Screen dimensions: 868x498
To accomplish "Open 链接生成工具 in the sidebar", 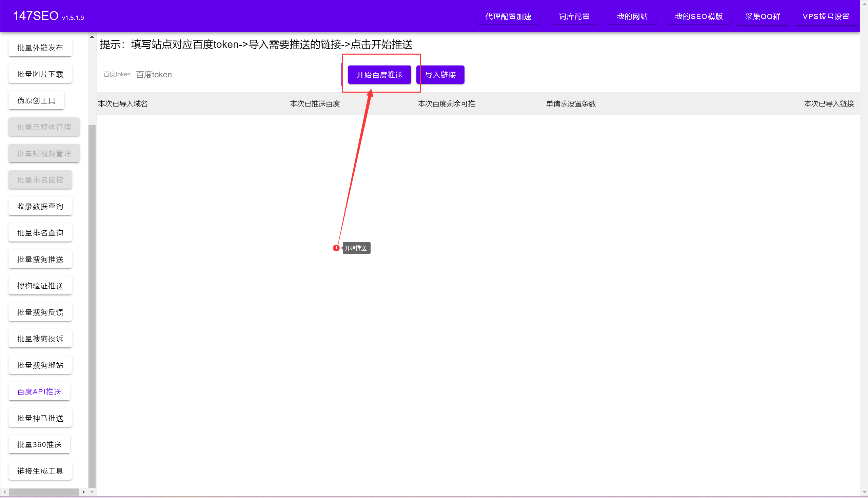I will (40, 471).
